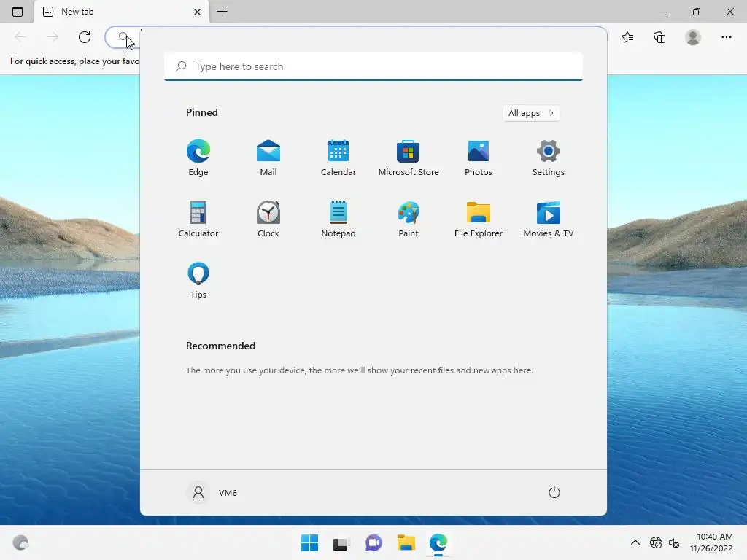Show hidden system tray icons
747x560 pixels.
(x=635, y=542)
